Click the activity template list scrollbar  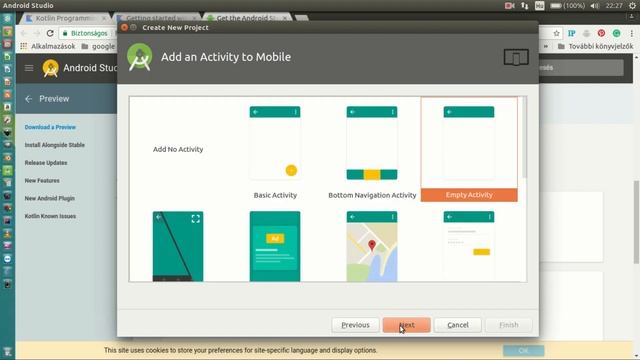(x=524, y=137)
